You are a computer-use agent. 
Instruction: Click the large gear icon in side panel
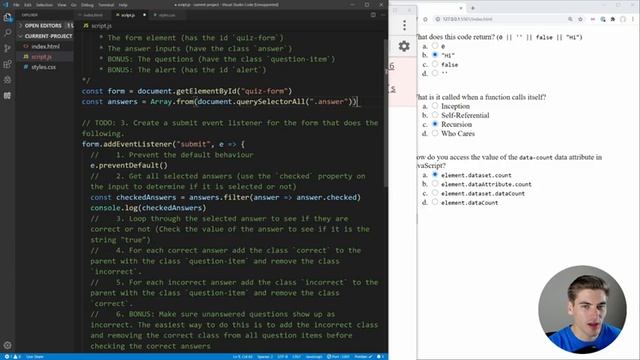point(404,46)
